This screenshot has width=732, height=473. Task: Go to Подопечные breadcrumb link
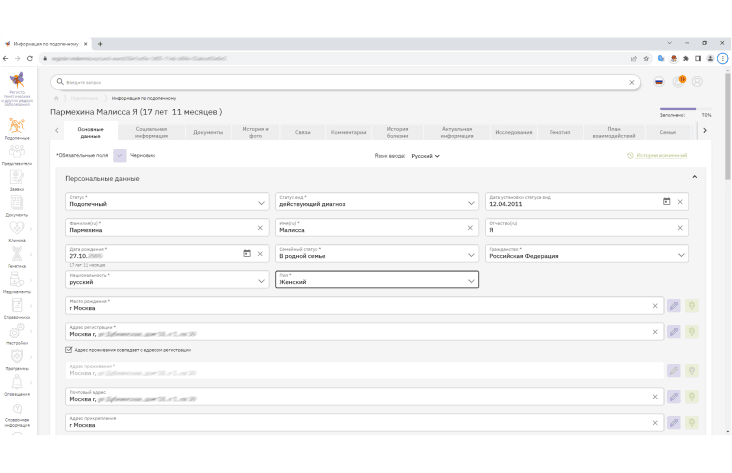(84, 98)
